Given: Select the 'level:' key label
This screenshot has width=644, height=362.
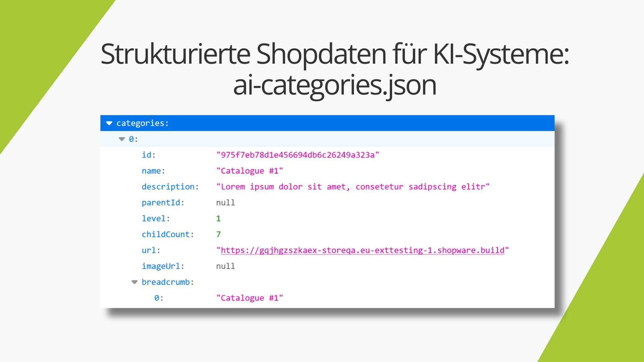Looking at the screenshot, I should click(156, 219).
